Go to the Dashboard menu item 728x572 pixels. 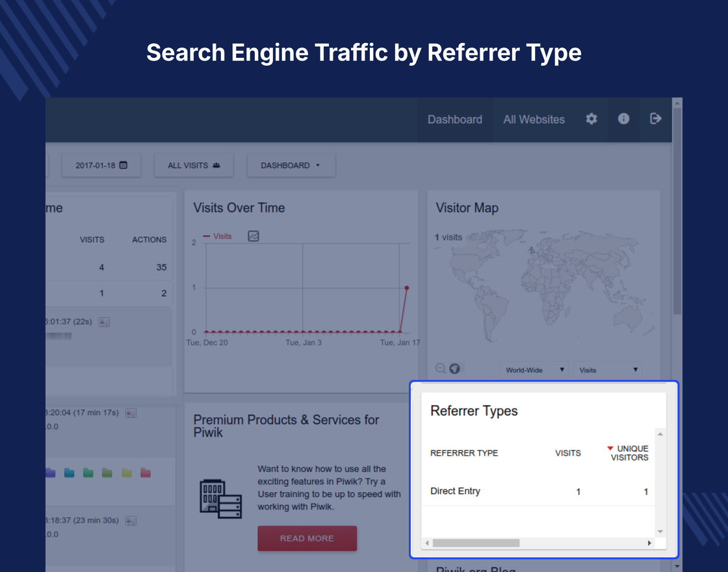point(455,120)
